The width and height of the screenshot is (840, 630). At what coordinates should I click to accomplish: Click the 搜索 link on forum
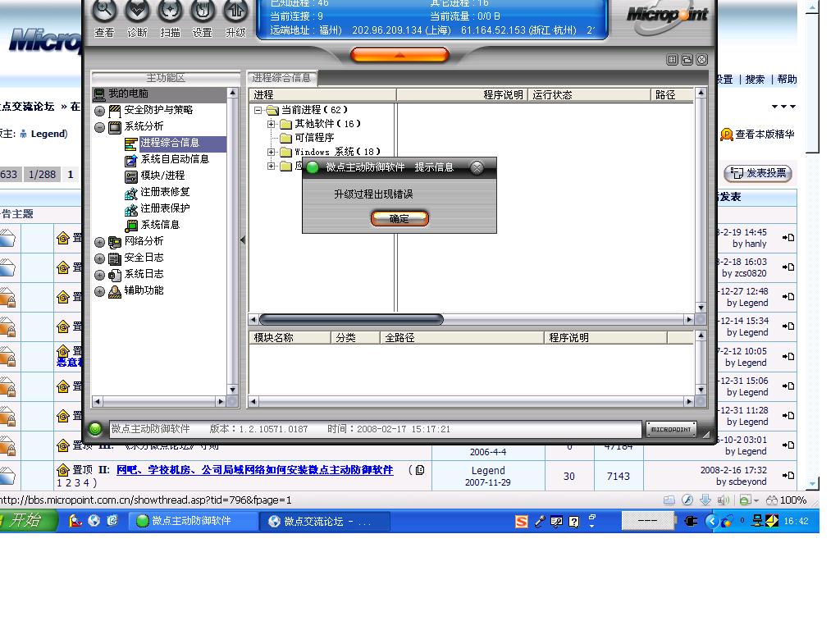(x=755, y=80)
